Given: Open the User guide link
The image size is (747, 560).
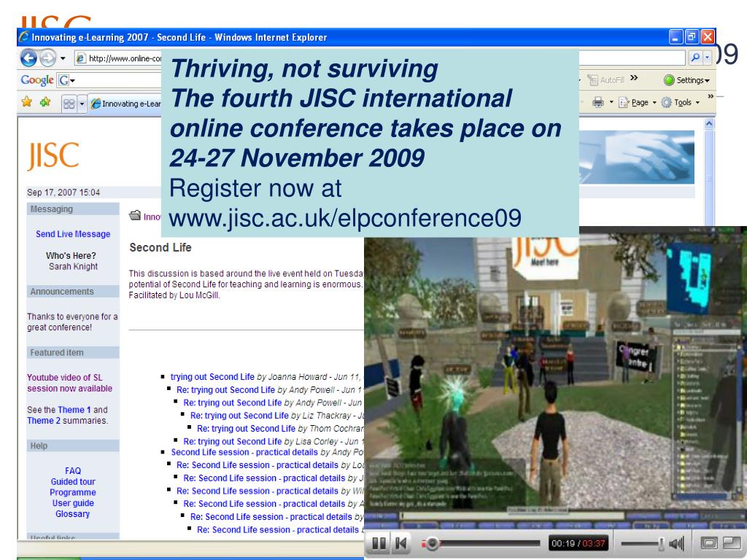Looking at the screenshot, I should (73, 503).
